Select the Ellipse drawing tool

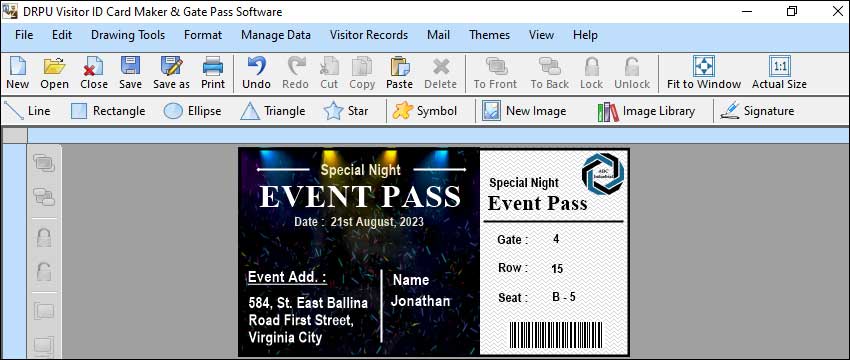tap(192, 111)
